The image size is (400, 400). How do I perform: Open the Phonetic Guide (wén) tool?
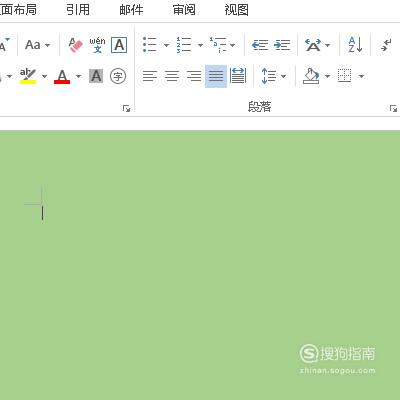[97, 45]
